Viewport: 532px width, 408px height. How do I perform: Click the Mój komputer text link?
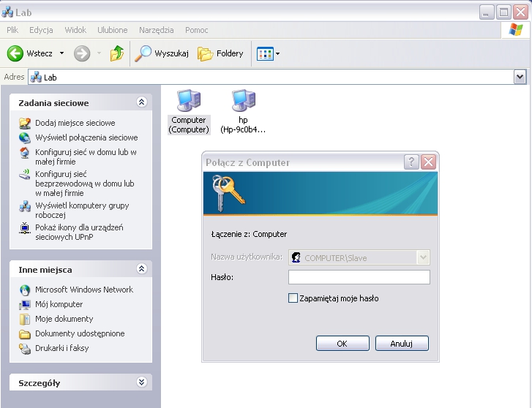59,305
